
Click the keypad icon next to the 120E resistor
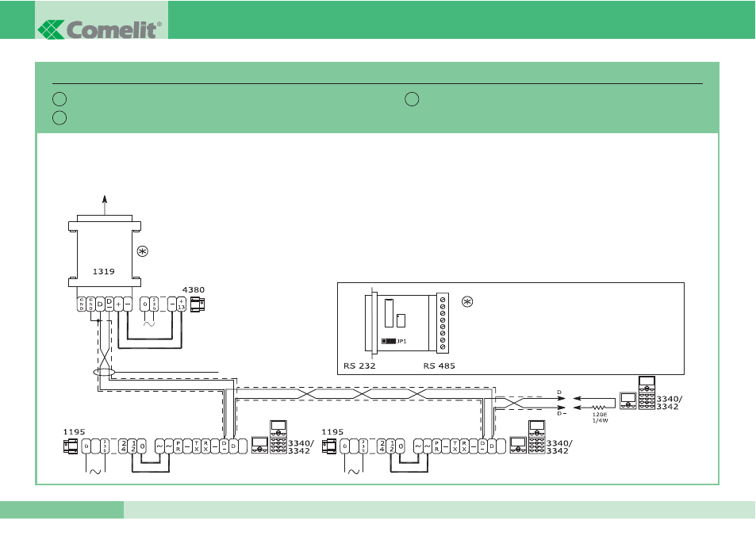pos(647,392)
